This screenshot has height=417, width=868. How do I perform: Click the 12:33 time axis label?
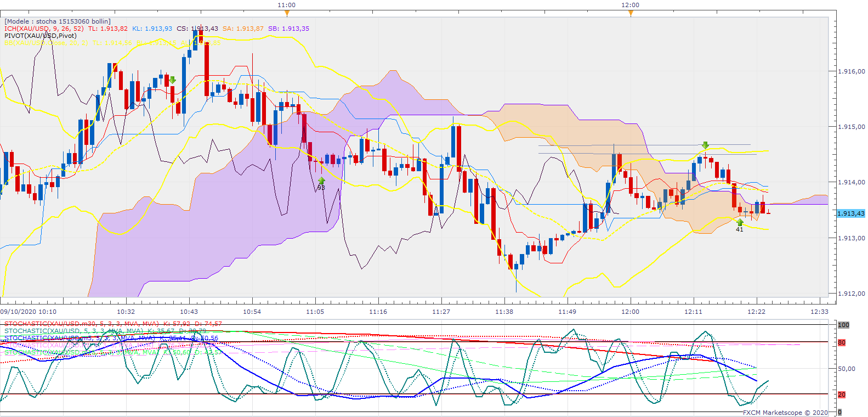click(820, 312)
